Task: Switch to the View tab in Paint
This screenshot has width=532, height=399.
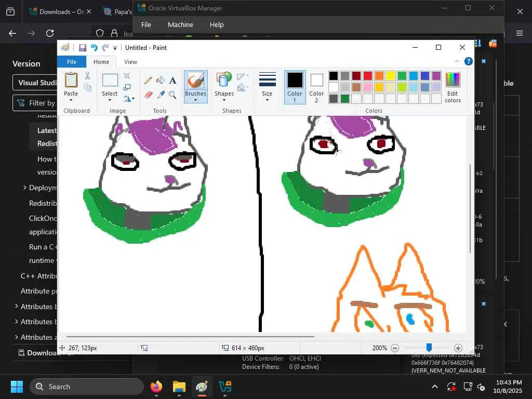Action: tap(130, 62)
